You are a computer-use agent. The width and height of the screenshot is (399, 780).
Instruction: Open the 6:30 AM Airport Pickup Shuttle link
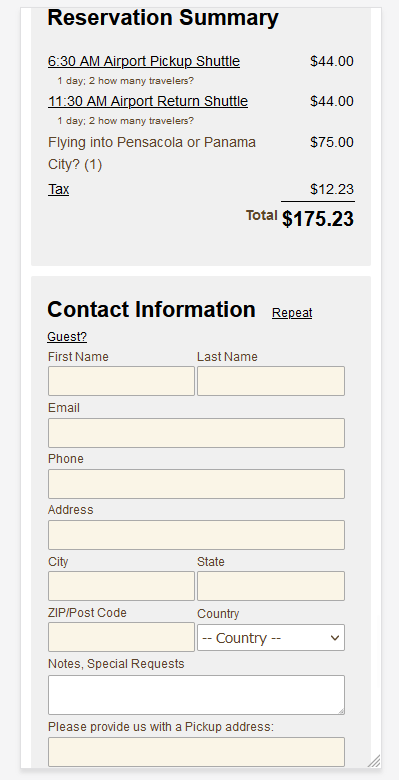point(144,61)
